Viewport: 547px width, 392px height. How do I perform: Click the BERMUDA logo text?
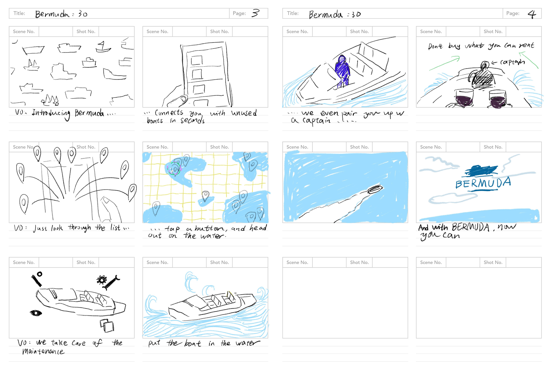tap(483, 183)
